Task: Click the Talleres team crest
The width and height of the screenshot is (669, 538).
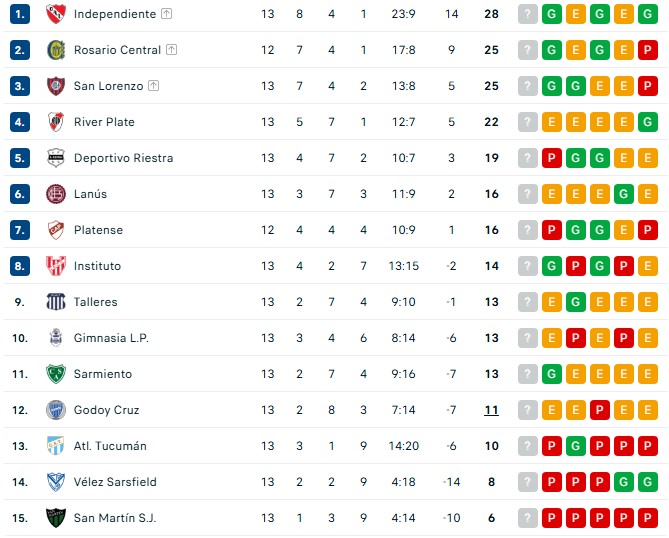Action: [x=55, y=302]
